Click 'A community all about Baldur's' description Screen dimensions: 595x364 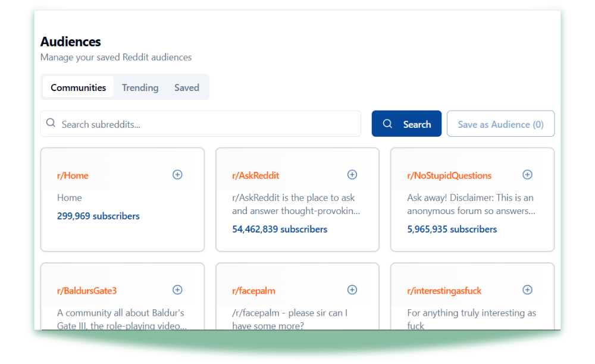click(122, 319)
